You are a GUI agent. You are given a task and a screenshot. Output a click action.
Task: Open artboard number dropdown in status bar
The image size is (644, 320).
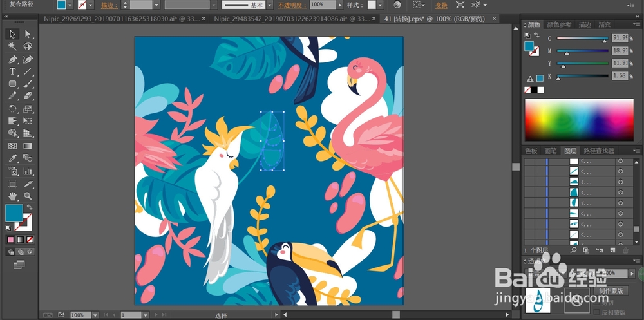pos(146,315)
